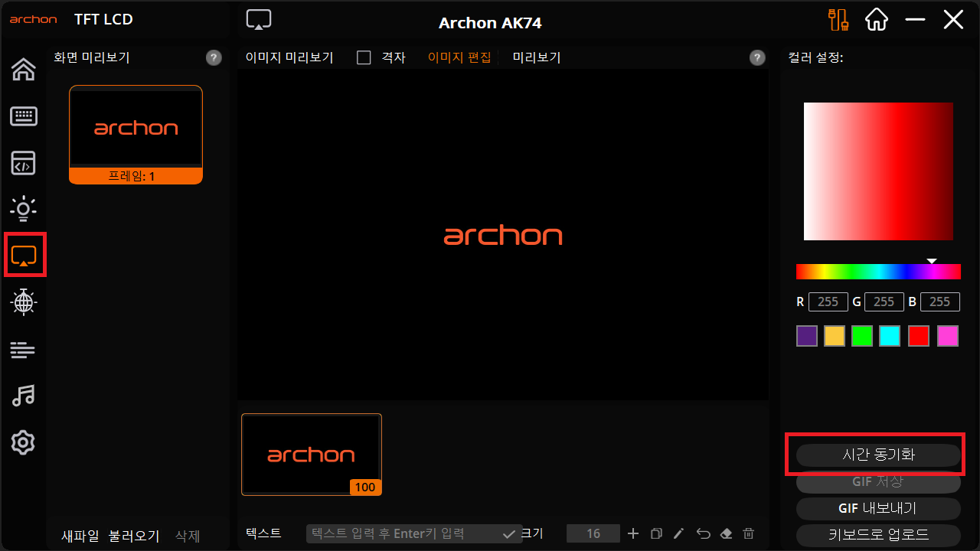Viewport: 980px width, 551px height.
Task: Duplicate frame with copy icon
Action: (x=656, y=533)
